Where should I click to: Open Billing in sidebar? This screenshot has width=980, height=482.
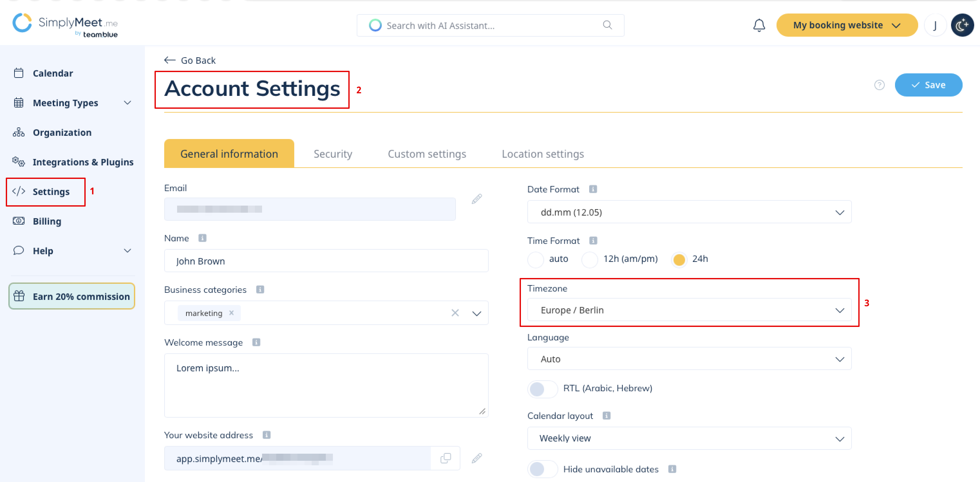pos(46,221)
